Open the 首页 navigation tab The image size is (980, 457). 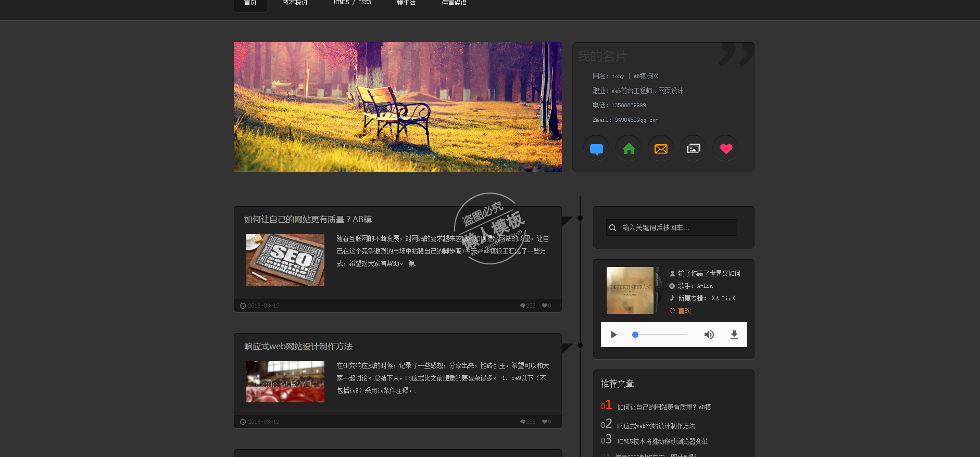(250, 3)
